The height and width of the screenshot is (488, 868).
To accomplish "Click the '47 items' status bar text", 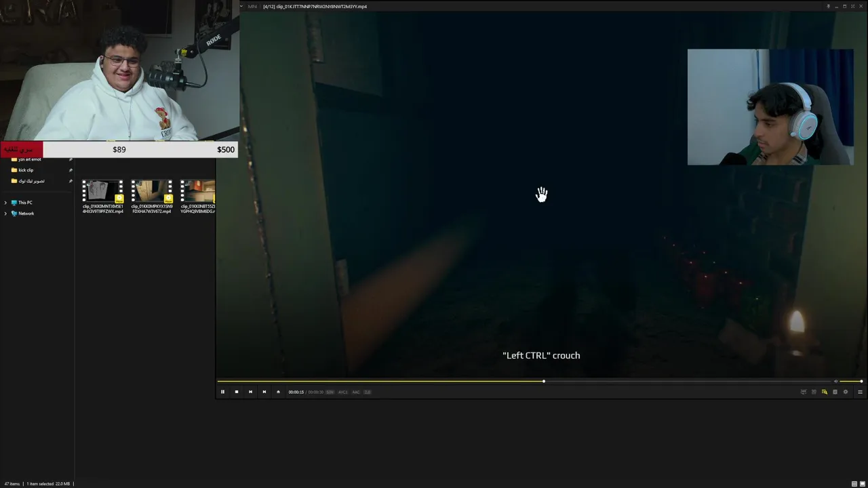I will tap(12, 484).
